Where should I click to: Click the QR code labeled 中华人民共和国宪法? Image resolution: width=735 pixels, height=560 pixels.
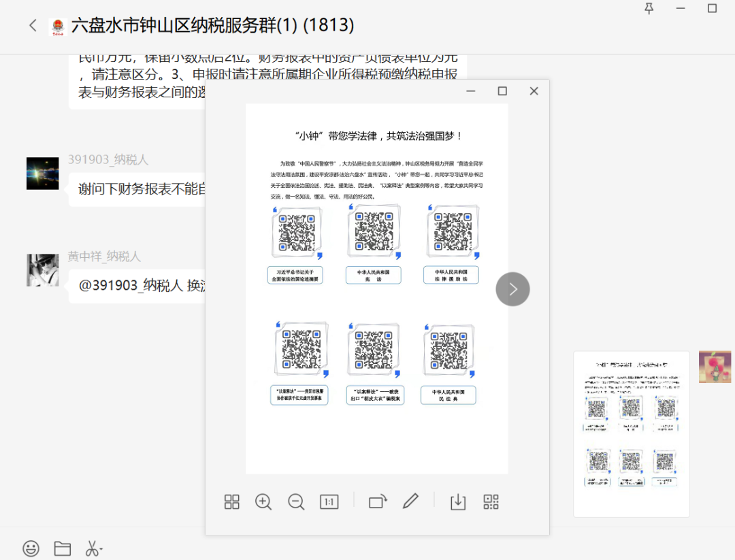[374, 231]
